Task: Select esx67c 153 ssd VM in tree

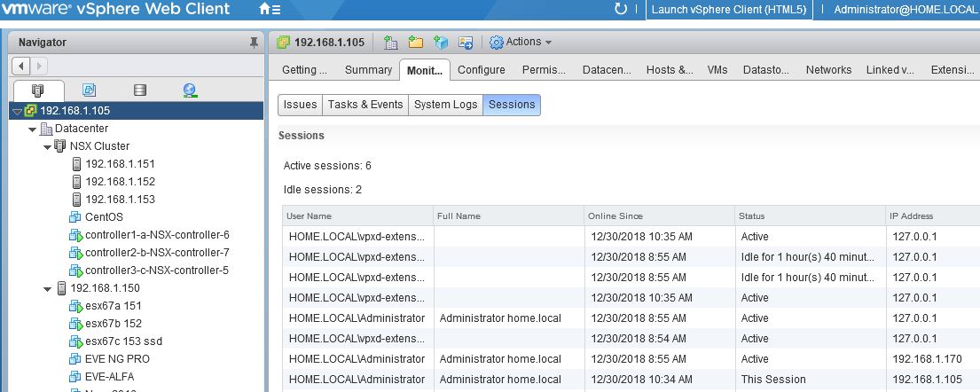Action: pyautogui.click(x=124, y=341)
